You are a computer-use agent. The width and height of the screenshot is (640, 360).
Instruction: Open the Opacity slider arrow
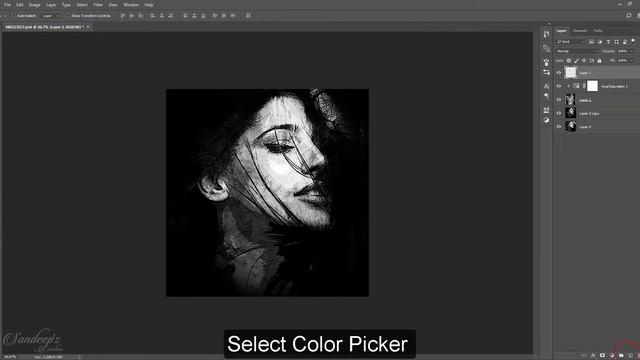point(632,51)
